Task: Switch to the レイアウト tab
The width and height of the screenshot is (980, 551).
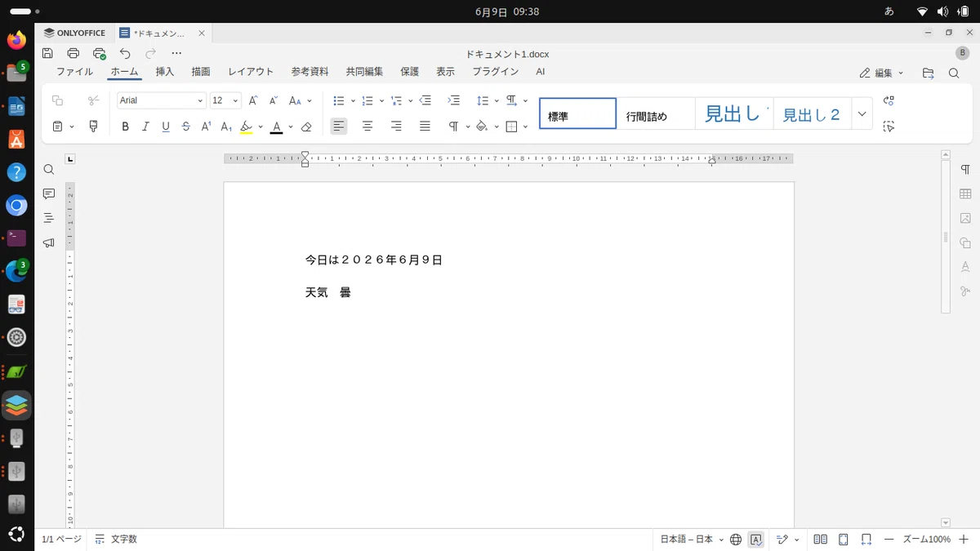Action: coord(251,72)
